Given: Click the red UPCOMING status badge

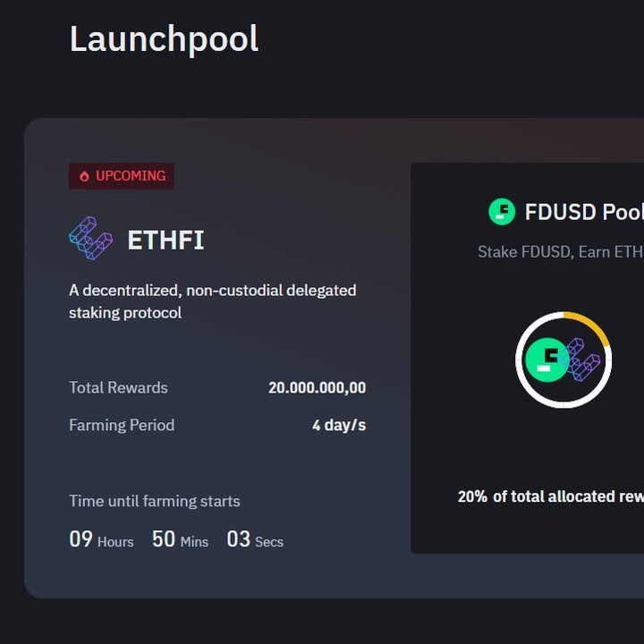Looking at the screenshot, I should click(x=122, y=176).
